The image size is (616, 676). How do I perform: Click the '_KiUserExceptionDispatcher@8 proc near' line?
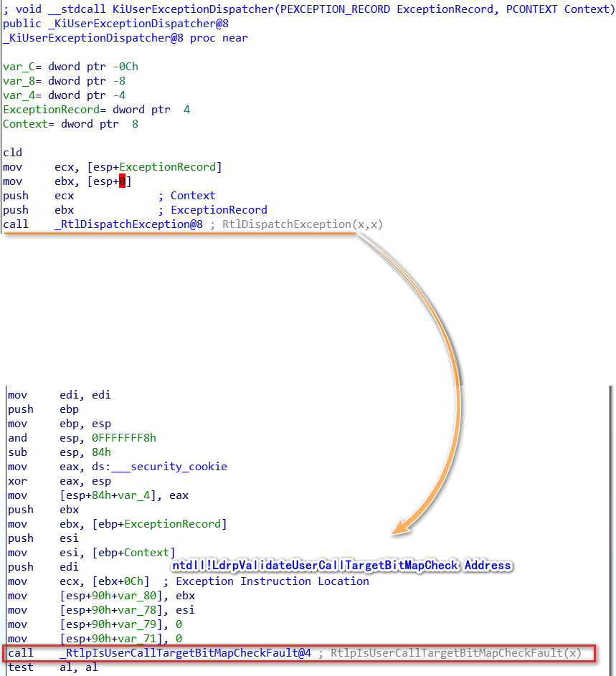pos(125,38)
